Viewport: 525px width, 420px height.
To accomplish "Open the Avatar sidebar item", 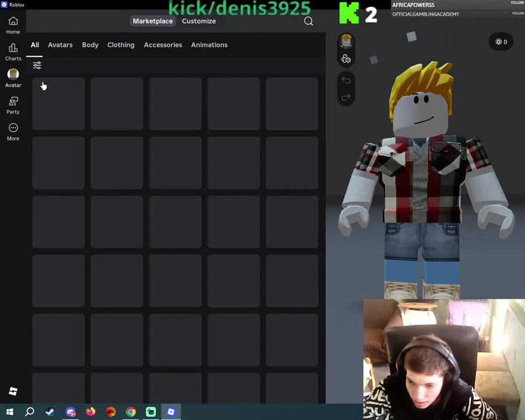I will point(13,78).
